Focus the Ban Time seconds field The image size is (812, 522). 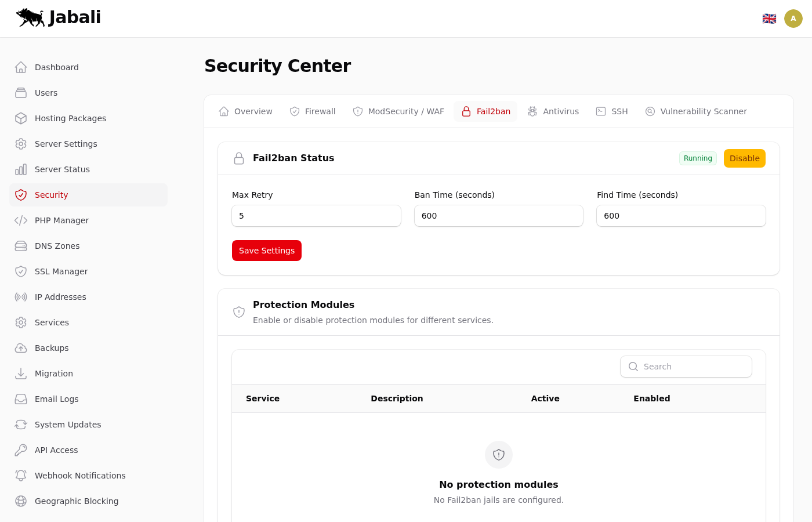498,216
